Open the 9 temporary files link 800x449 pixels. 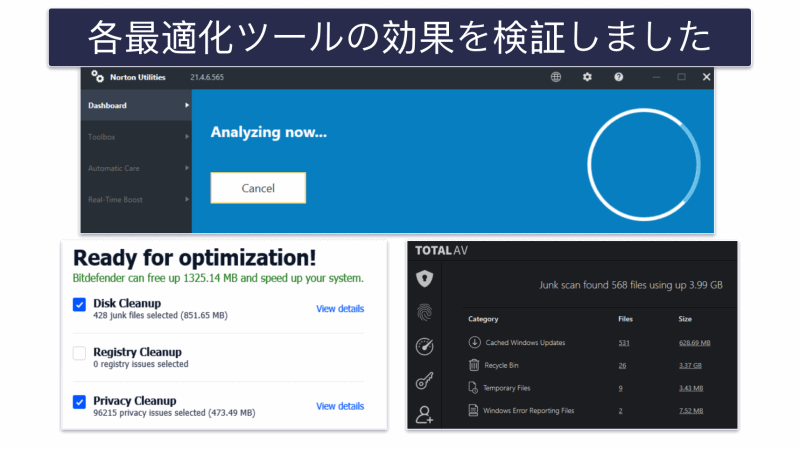(x=620, y=388)
